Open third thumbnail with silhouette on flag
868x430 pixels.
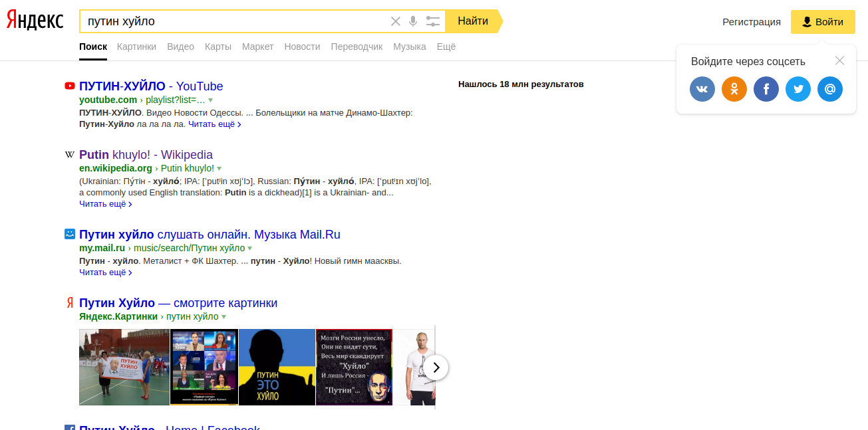[x=277, y=367]
